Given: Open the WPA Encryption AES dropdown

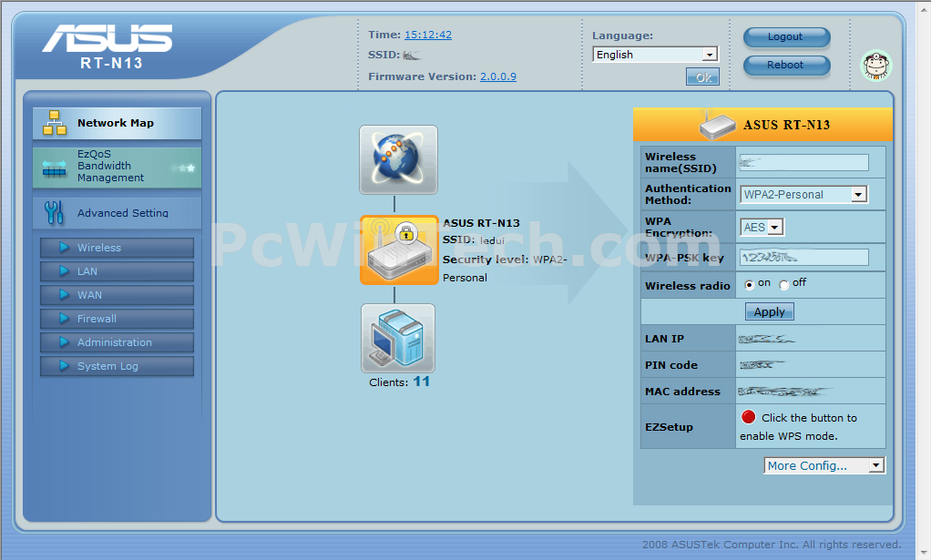Looking at the screenshot, I should pos(762,228).
